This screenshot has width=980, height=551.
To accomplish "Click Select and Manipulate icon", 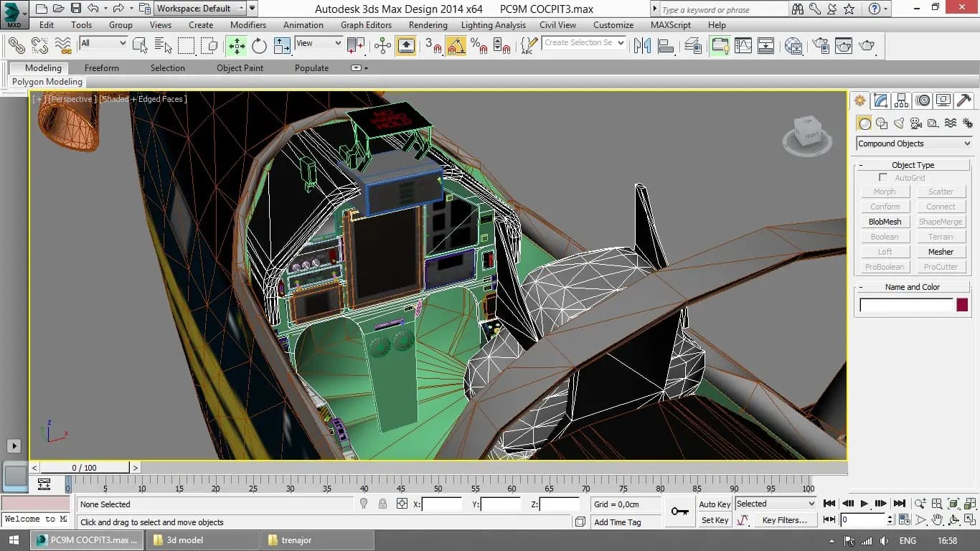I will click(383, 46).
